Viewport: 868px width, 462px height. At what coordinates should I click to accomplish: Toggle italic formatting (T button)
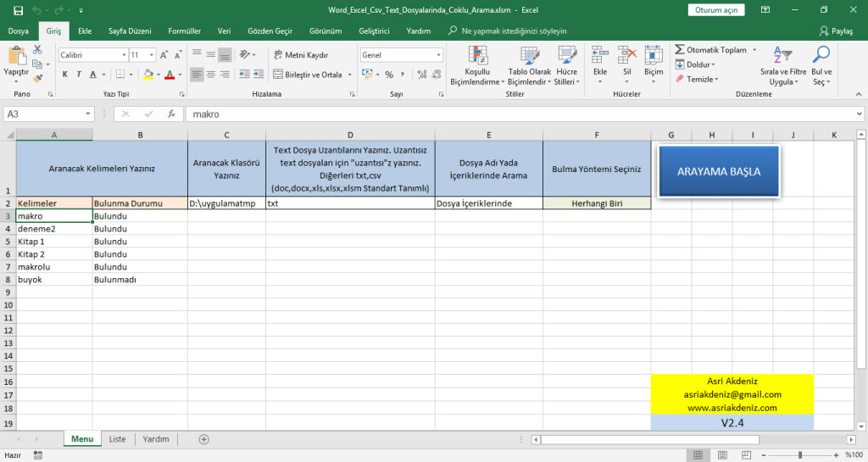click(81, 75)
